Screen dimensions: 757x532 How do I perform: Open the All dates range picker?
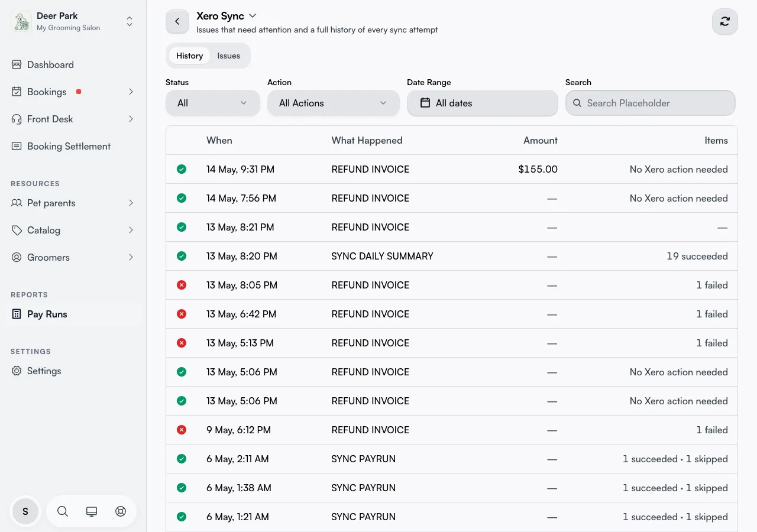pos(483,103)
